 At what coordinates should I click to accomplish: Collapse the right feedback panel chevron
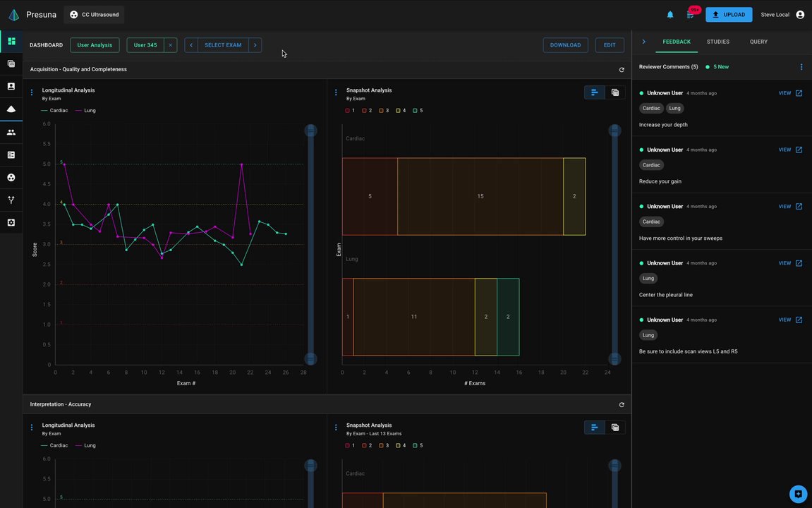pyautogui.click(x=643, y=42)
